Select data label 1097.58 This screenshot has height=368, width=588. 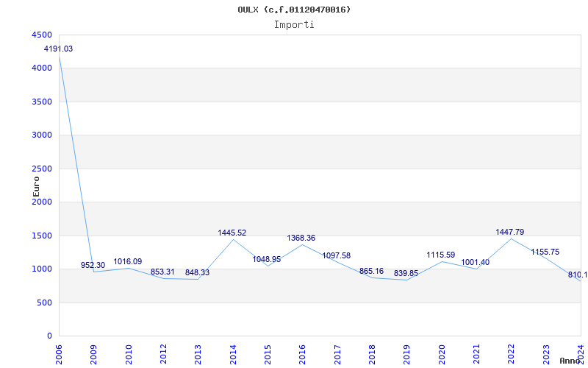click(x=337, y=255)
